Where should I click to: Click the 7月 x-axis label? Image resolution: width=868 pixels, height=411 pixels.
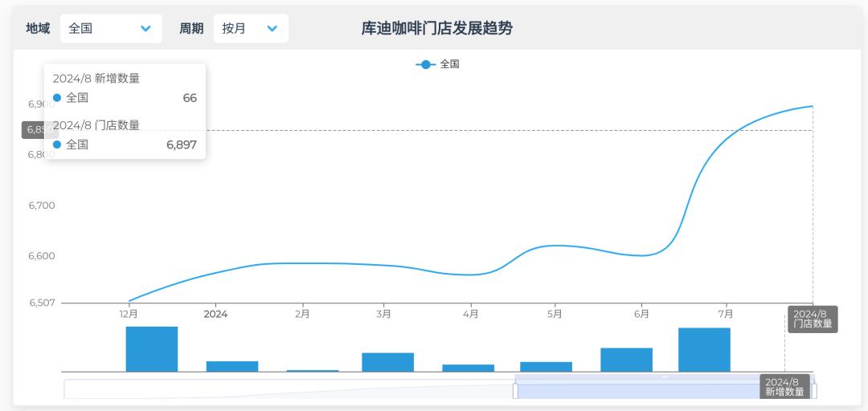(725, 314)
